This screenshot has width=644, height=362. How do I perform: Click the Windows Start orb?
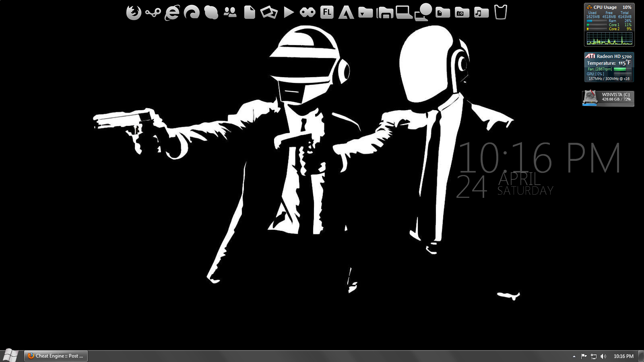coord(11,356)
